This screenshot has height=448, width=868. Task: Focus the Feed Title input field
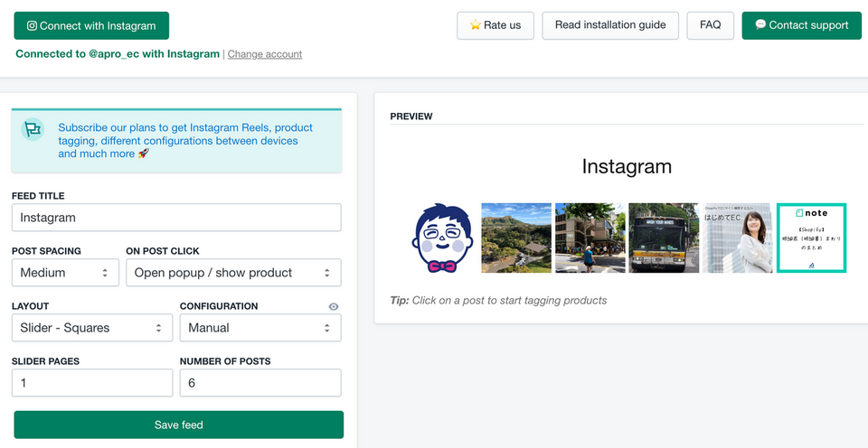[x=176, y=218]
